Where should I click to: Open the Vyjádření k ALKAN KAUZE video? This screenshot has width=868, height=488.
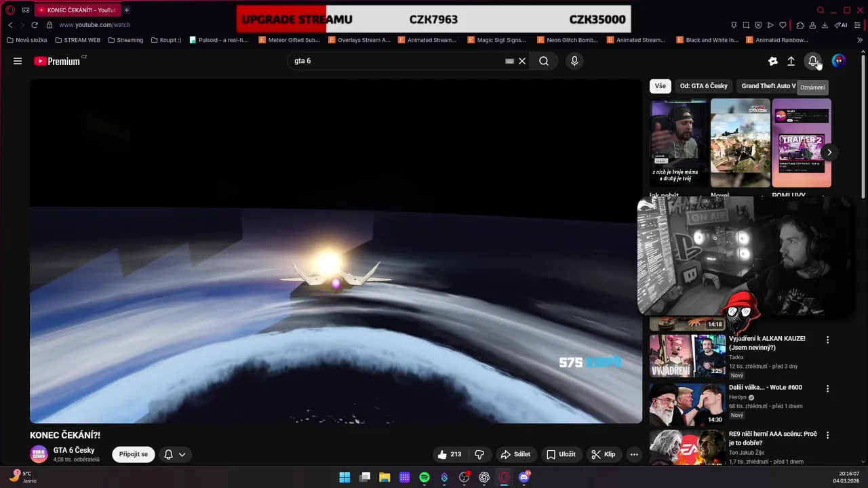pos(767,343)
